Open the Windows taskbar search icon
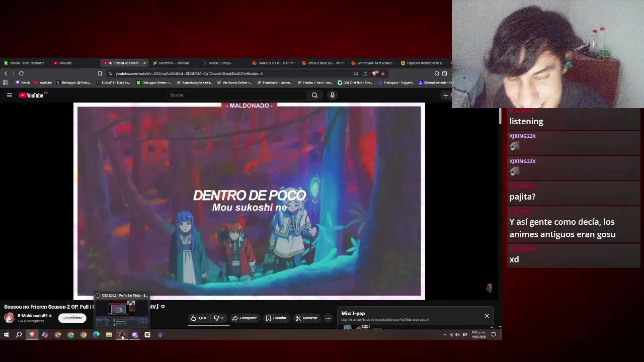The width and height of the screenshot is (644, 362). [x=19, y=335]
